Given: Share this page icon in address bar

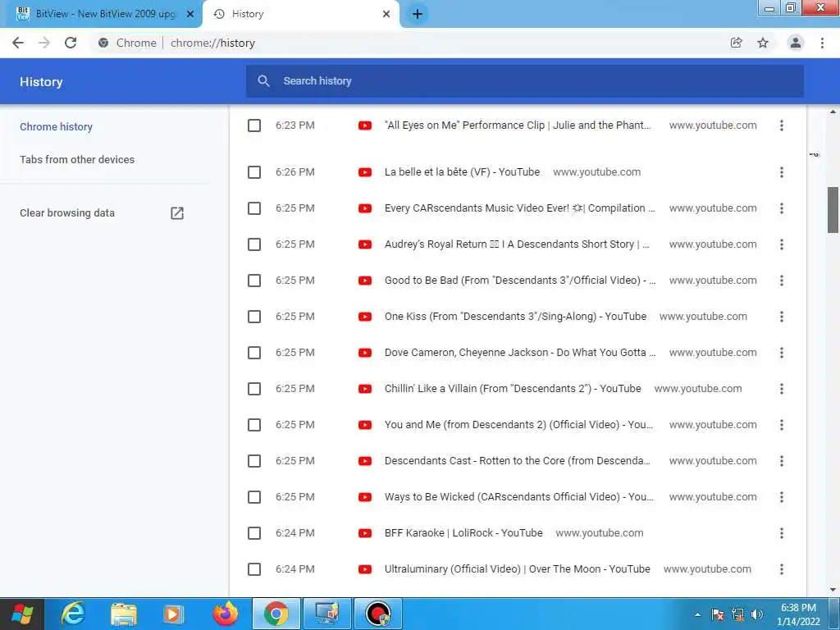Looking at the screenshot, I should (x=737, y=43).
